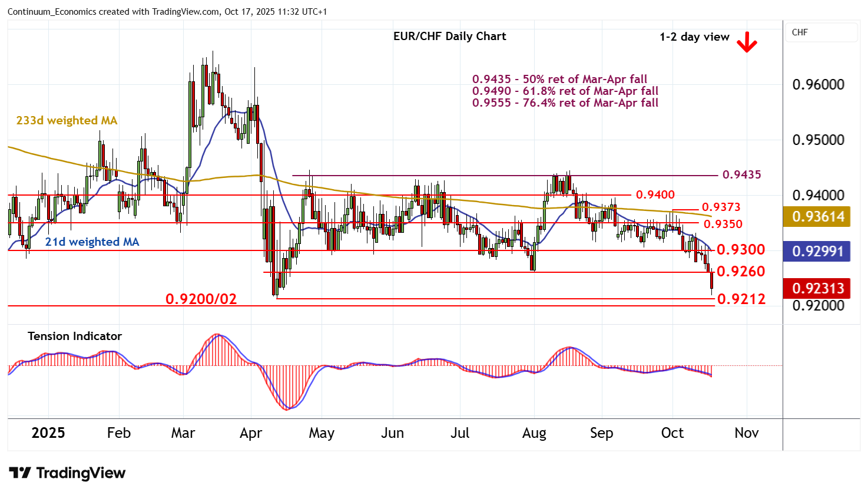Click the Tension Indicator panel title
This screenshot has width=868, height=495.
tap(75, 336)
